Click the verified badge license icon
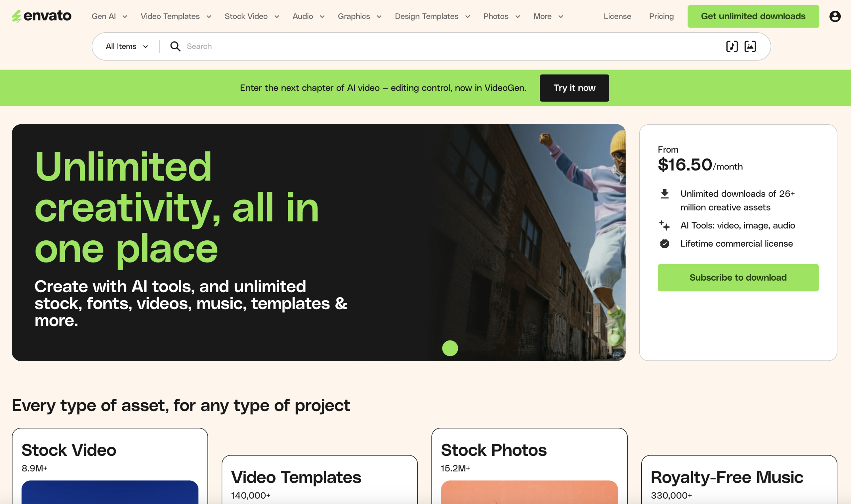The image size is (851, 504). point(665,244)
